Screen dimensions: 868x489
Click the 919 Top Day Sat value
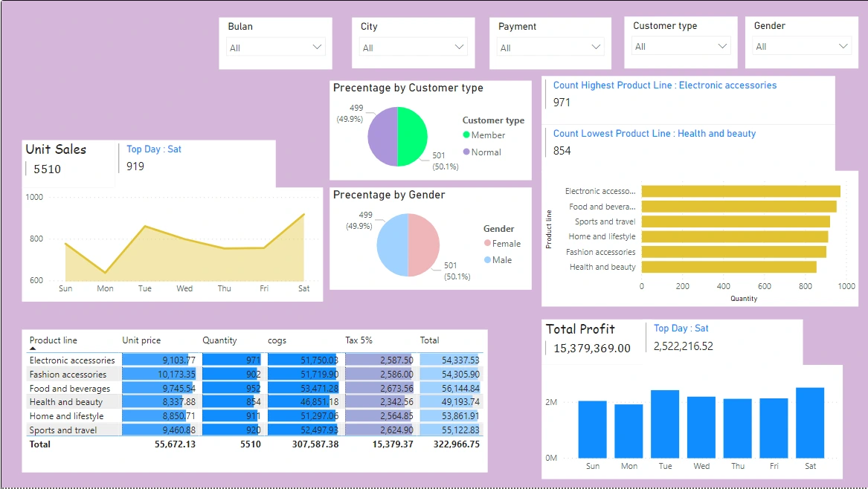coord(135,166)
